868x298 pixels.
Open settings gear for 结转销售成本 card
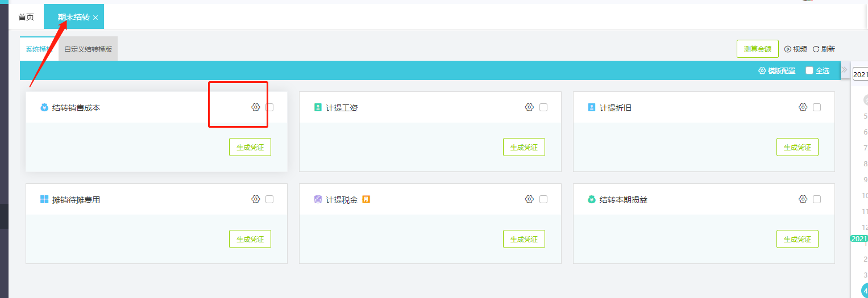[x=256, y=107]
